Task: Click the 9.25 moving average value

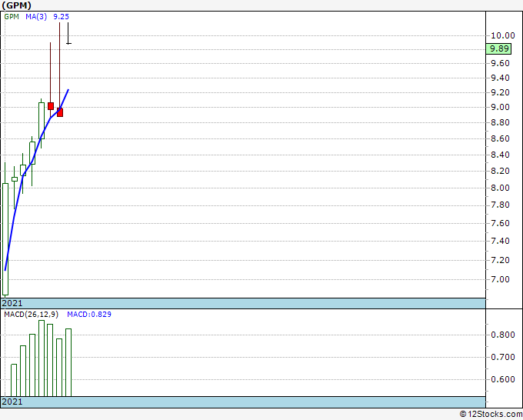Action: (61, 17)
